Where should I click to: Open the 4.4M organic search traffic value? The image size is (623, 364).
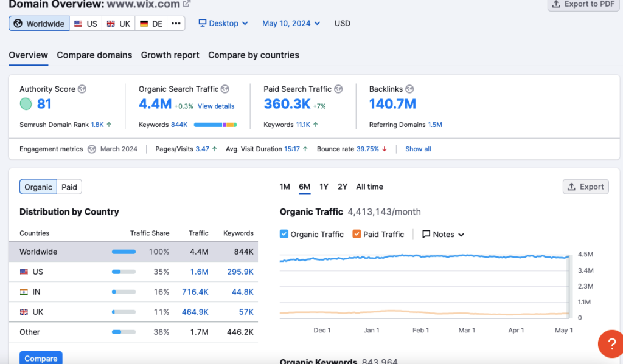pyautogui.click(x=155, y=104)
